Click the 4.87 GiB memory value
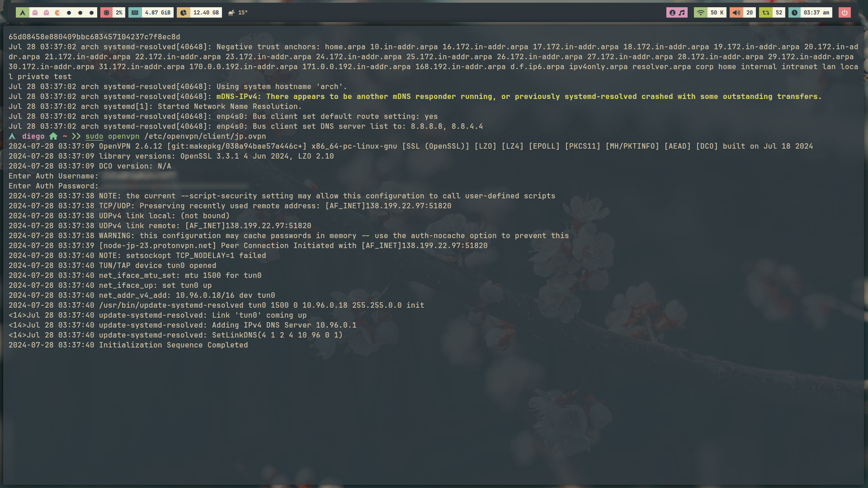868x488 pixels. coord(158,13)
